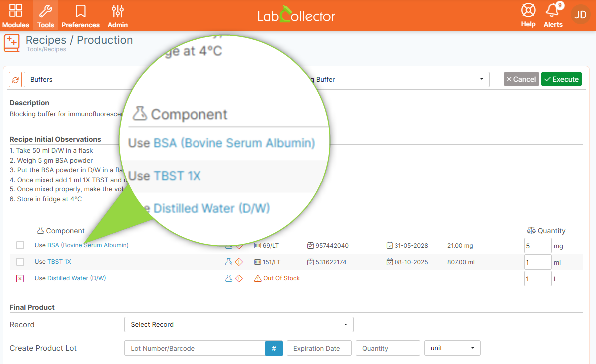
Task: Click the warning diamond icon in Distilled Water row
Action: [239, 279]
